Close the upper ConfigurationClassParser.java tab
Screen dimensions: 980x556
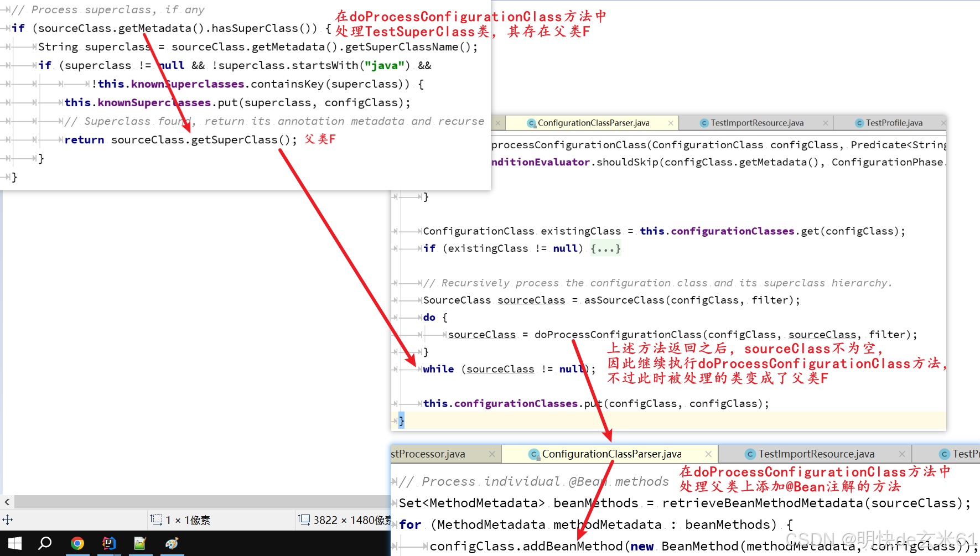tap(671, 123)
